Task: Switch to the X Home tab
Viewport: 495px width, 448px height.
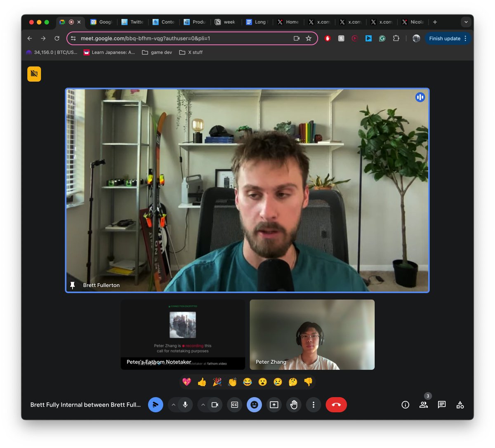Action: coord(288,22)
